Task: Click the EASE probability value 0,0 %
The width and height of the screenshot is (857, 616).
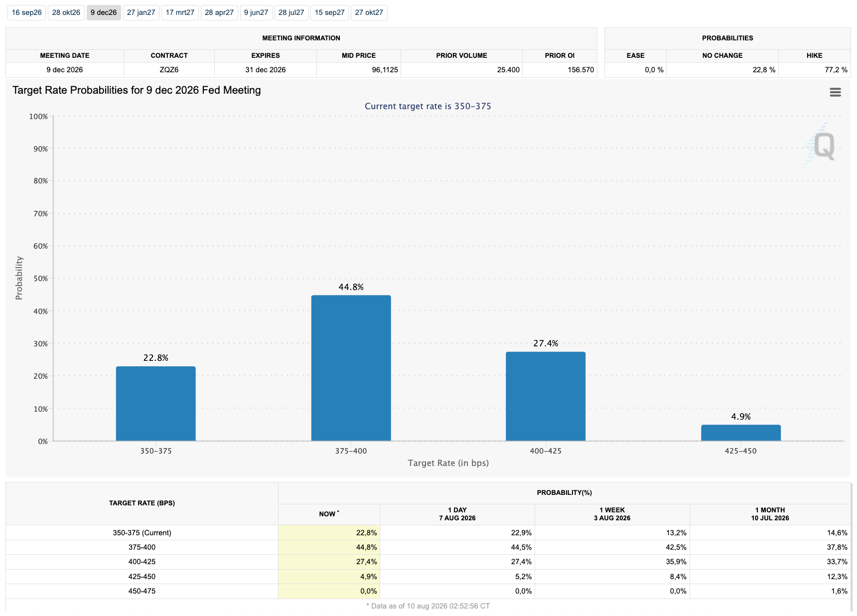Action: pos(654,70)
